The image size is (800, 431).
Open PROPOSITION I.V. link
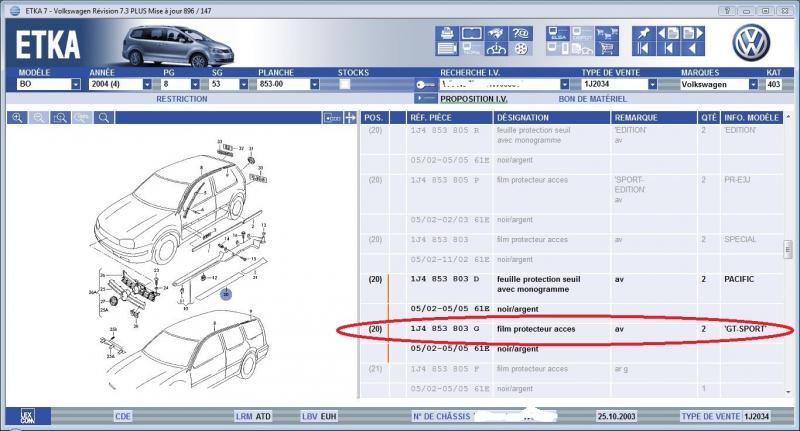tap(474, 99)
